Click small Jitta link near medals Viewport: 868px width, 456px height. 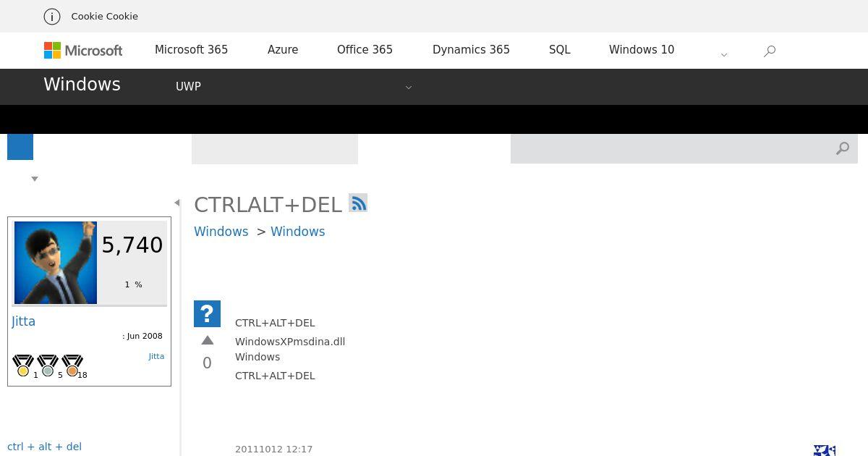point(156,356)
